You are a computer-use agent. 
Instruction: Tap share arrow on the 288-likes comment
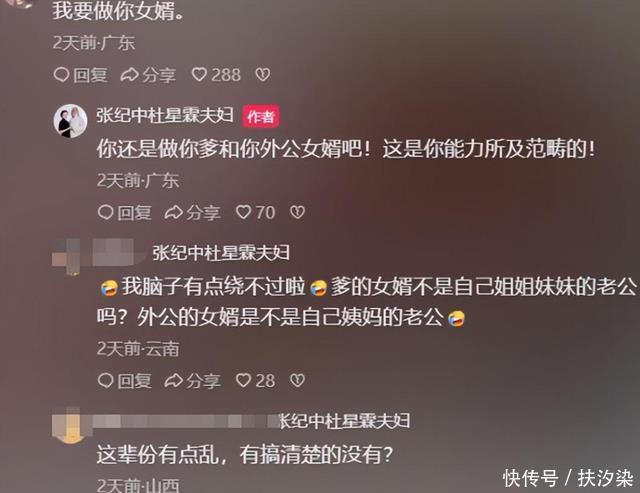(x=148, y=75)
